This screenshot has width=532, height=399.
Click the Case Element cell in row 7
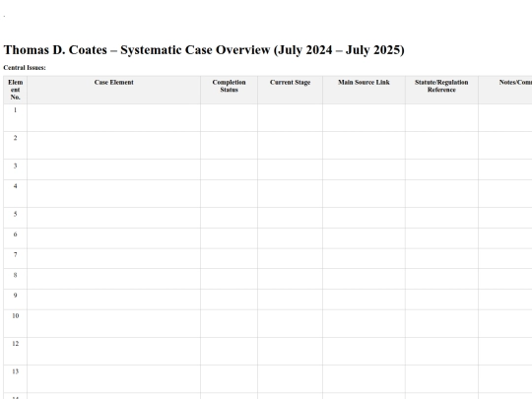click(113, 258)
